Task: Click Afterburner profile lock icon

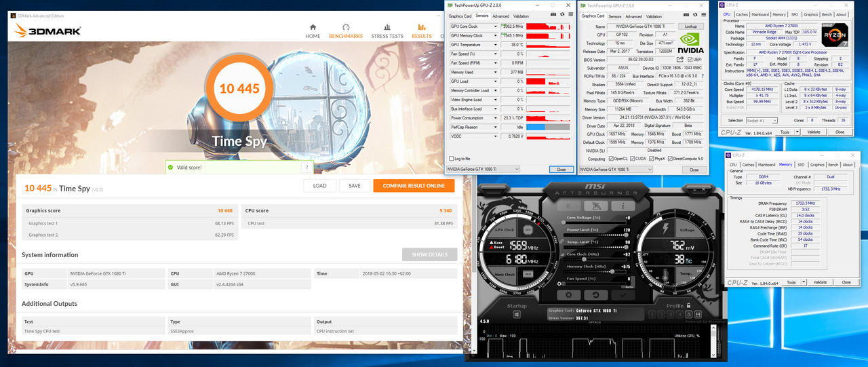Action: coord(688,305)
